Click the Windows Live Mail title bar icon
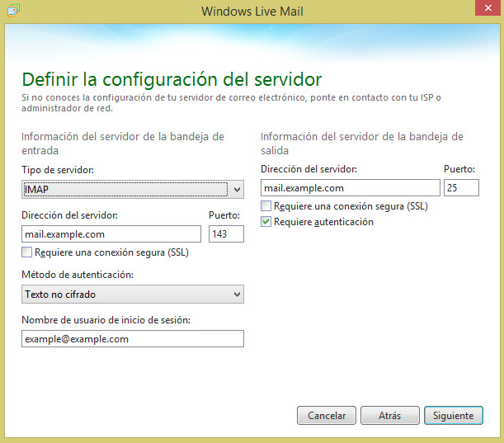 click(x=13, y=11)
